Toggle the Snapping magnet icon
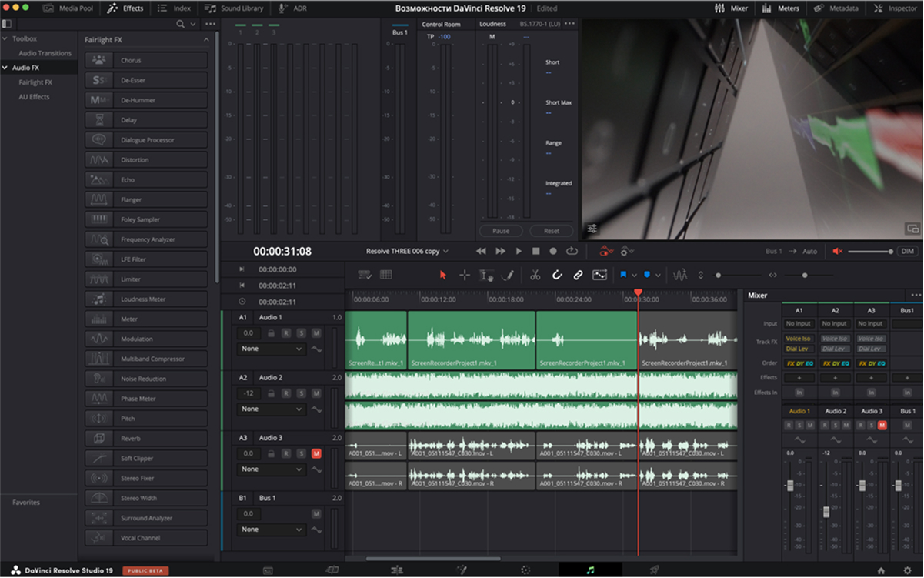This screenshot has width=924, height=578. (557, 275)
